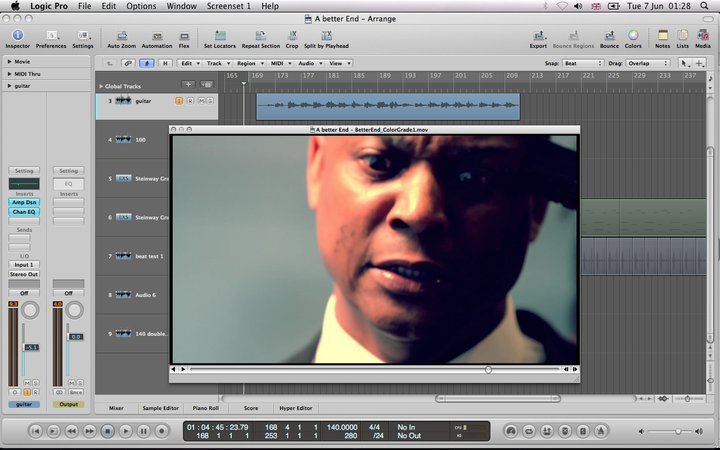The image size is (720, 450).
Task: Click the Input 1 slot
Action: (24, 264)
